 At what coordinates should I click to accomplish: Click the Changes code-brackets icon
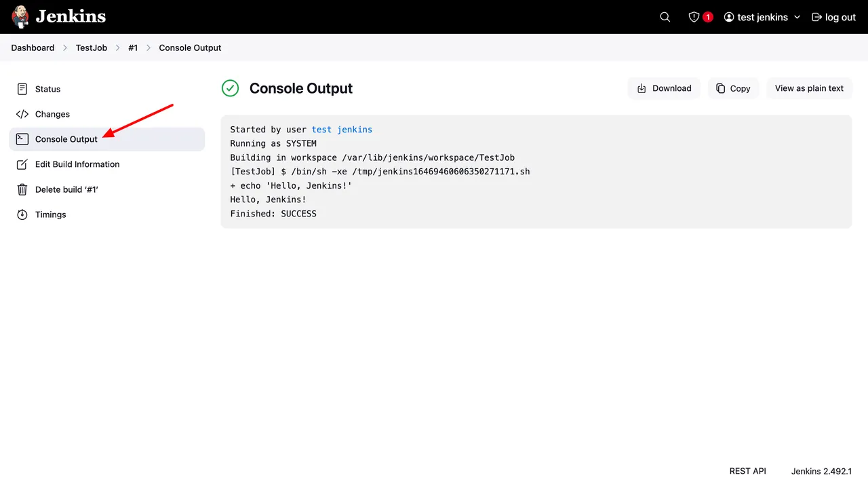(22, 114)
